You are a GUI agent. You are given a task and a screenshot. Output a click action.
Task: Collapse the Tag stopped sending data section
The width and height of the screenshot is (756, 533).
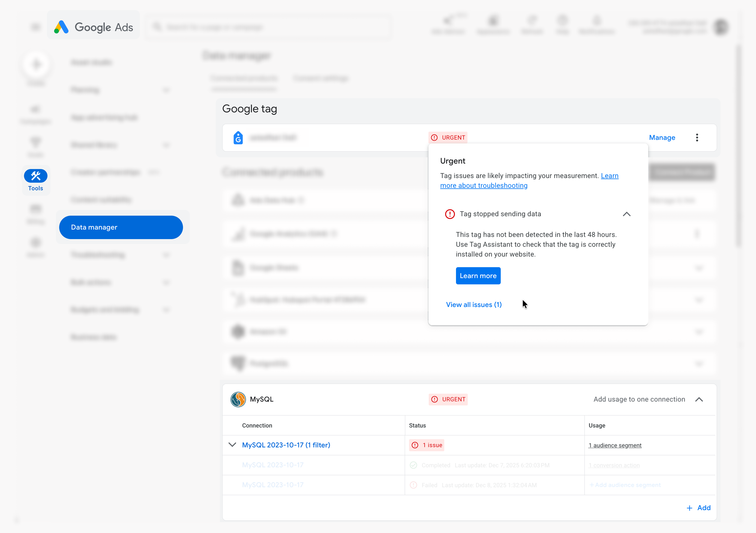[x=627, y=214]
